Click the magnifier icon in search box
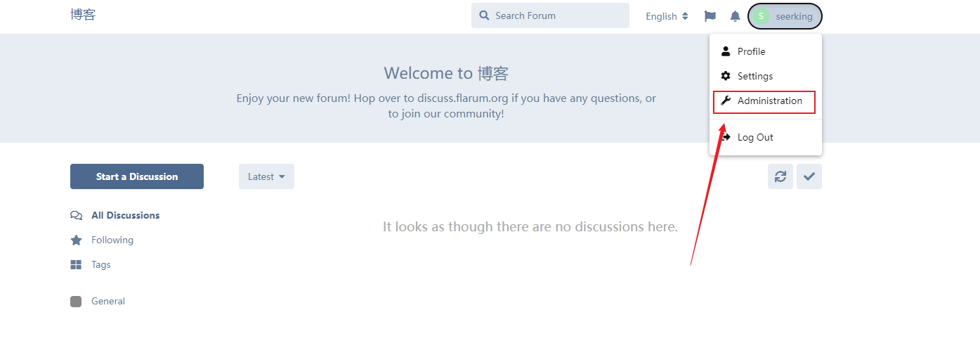Image resolution: width=980 pixels, height=348 pixels. (x=485, y=15)
